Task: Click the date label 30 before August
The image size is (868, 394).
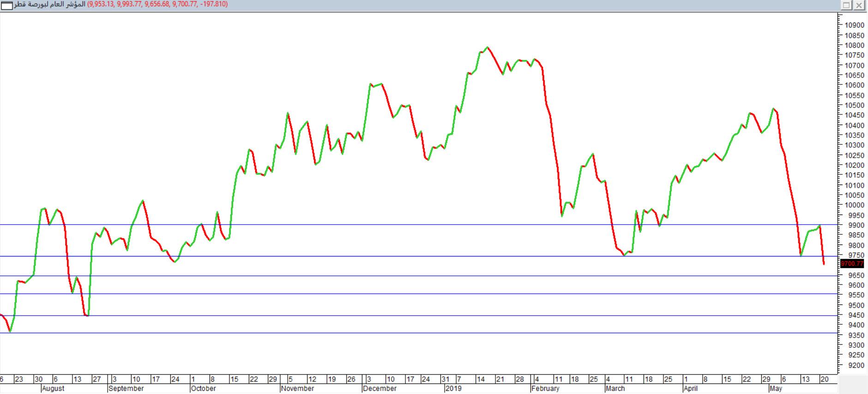Action: pyautogui.click(x=39, y=379)
